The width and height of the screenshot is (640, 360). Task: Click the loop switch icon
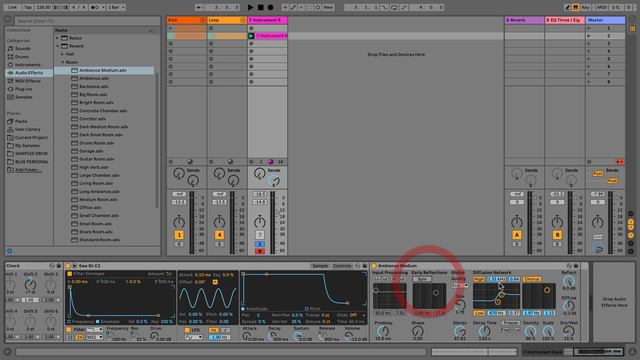click(394, 7)
